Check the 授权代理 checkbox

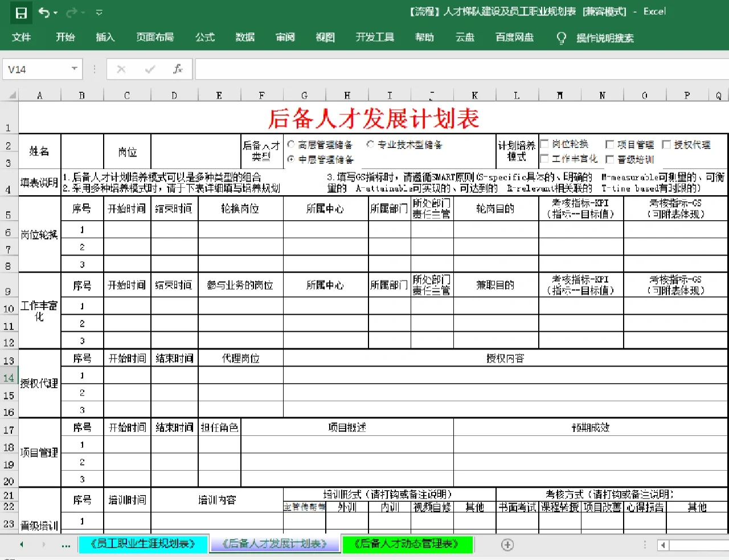coord(666,145)
